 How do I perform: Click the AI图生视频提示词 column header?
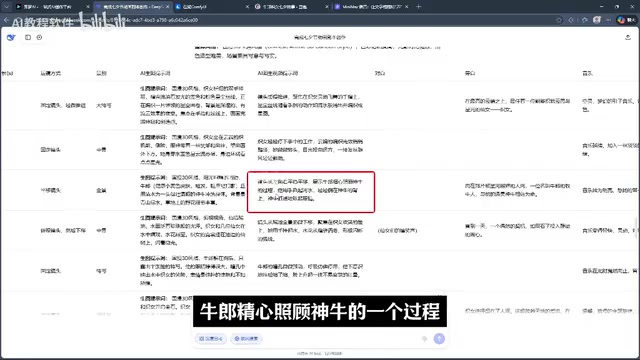click(x=278, y=73)
